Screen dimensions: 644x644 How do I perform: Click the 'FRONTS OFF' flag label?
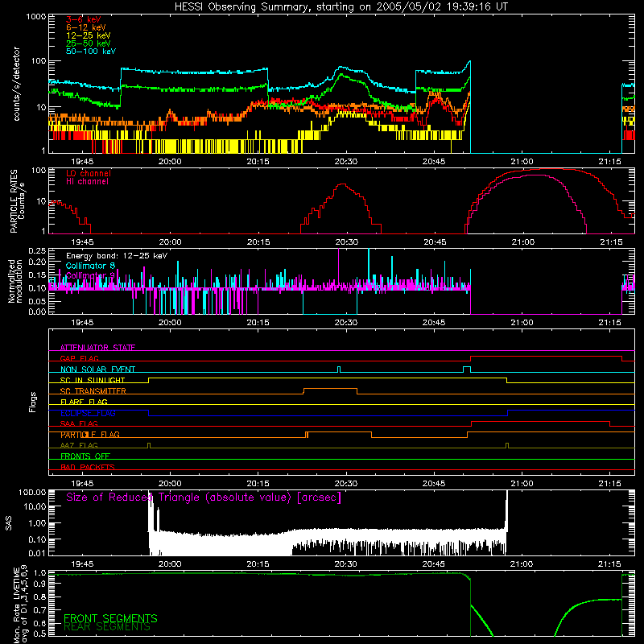(x=85, y=456)
